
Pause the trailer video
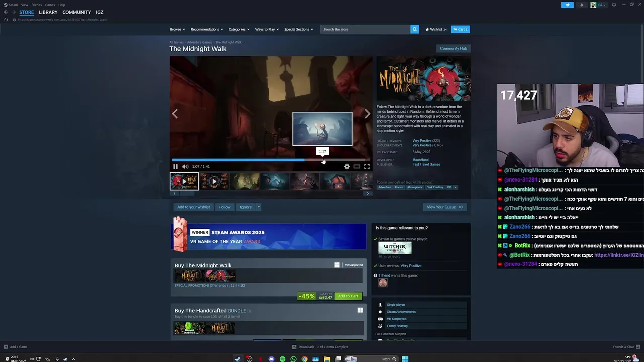click(175, 166)
